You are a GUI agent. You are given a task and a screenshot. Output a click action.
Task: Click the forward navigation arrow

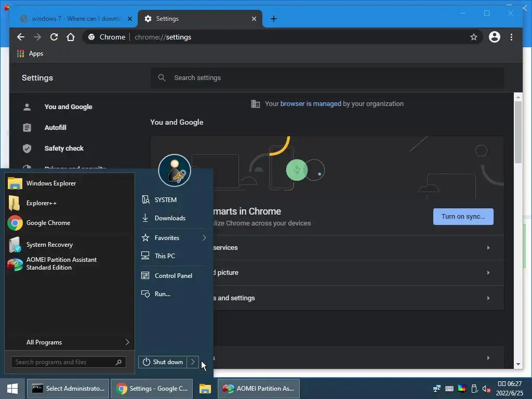tap(37, 37)
